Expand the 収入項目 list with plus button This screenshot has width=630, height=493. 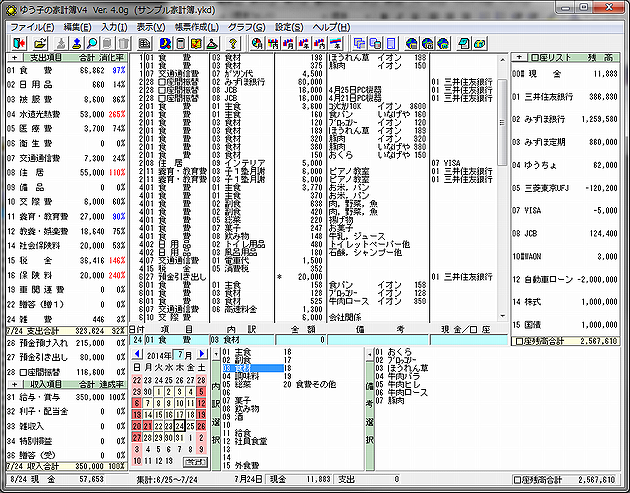[x=14, y=385]
